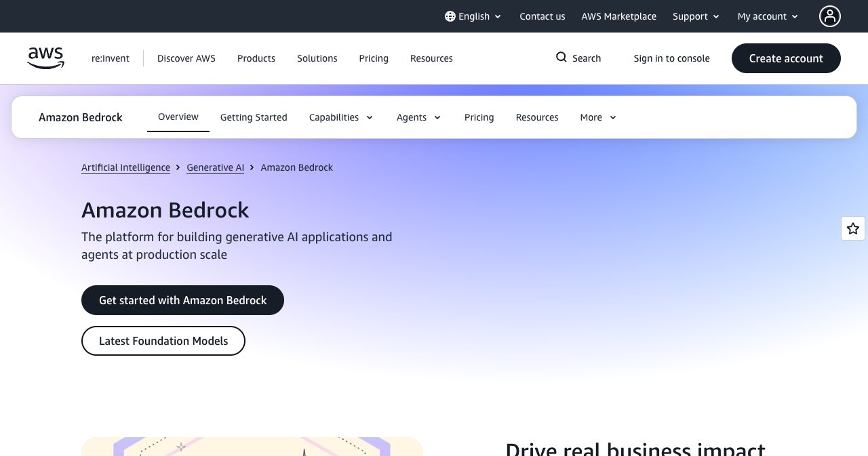The width and height of the screenshot is (868, 456).
Task: Go to re:Invent page
Action: [x=111, y=58]
